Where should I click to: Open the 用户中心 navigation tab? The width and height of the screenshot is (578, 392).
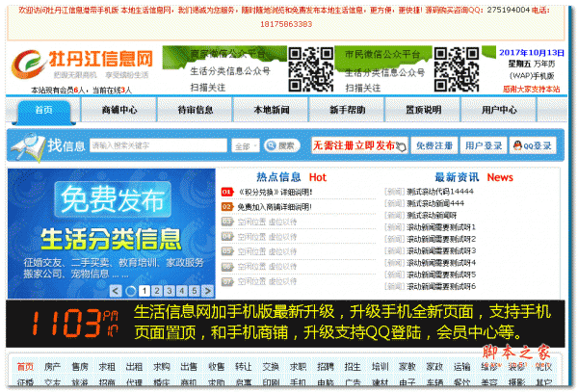[x=499, y=110]
